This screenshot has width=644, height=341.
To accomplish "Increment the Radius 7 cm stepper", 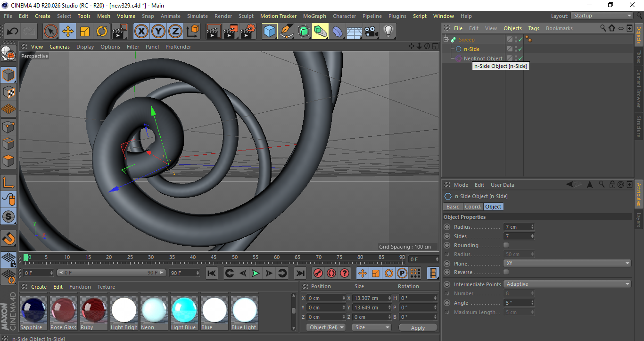I will (532, 225).
